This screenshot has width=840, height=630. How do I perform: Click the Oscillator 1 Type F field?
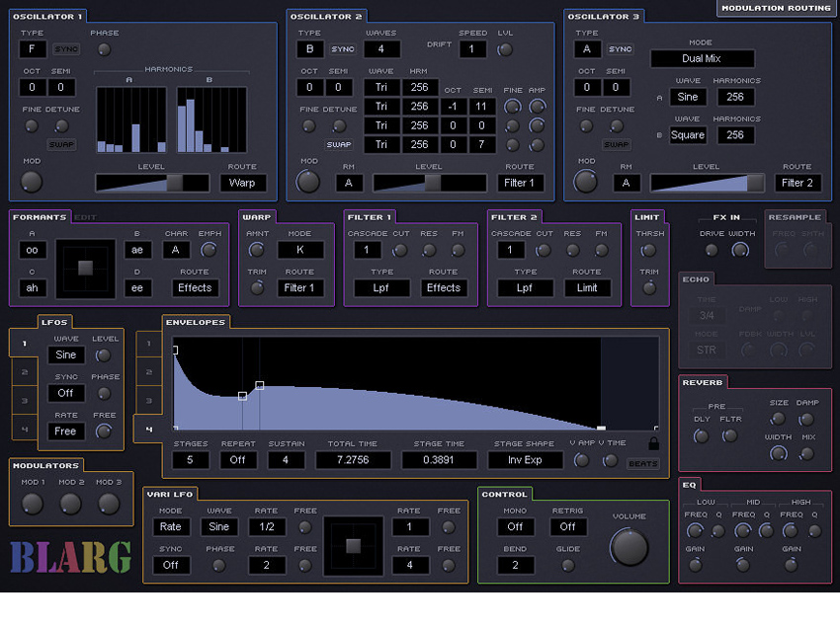tap(33, 49)
